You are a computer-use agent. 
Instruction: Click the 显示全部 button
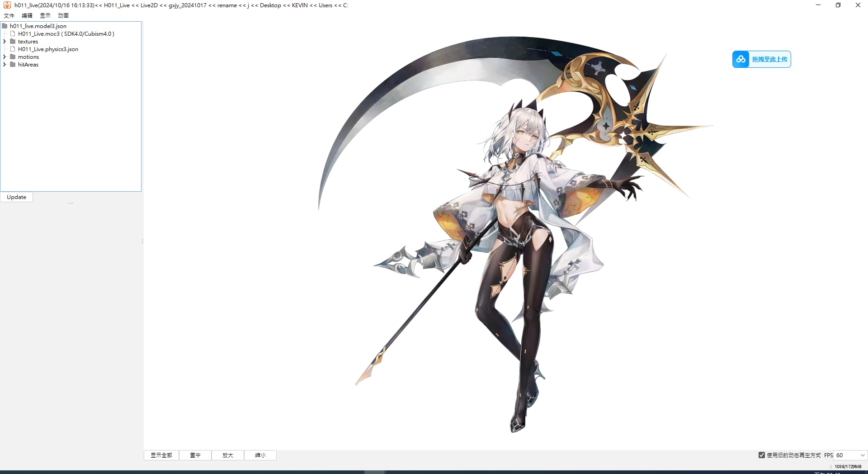(x=161, y=455)
